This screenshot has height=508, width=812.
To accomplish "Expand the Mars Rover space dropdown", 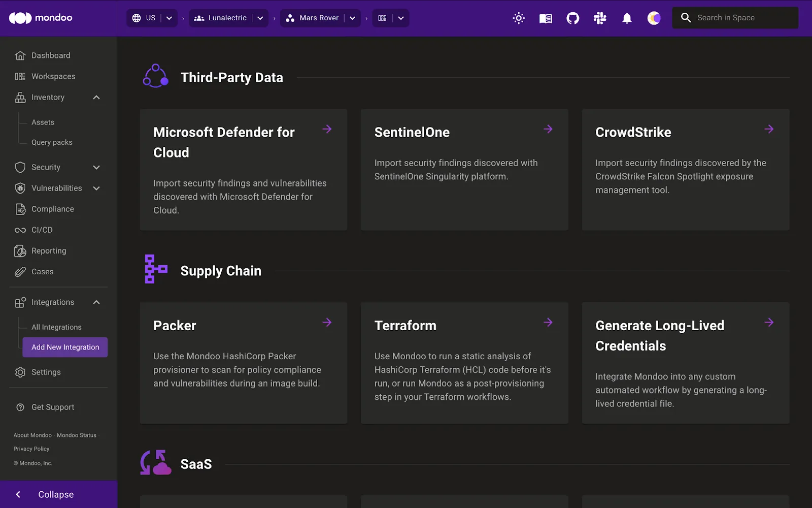I will tap(352, 18).
